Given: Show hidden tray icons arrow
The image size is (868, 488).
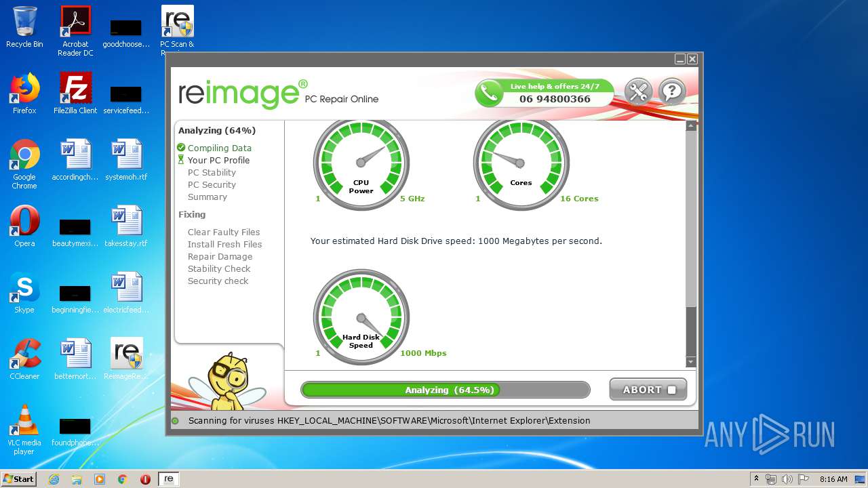Looking at the screenshot, I should pyautogui.click(x=757, y=479).
